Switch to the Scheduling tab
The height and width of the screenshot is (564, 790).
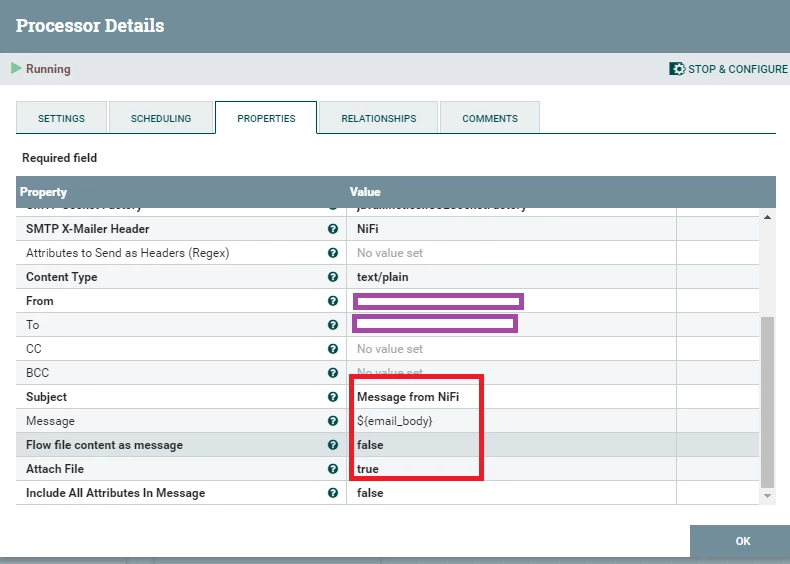(161, 118)
